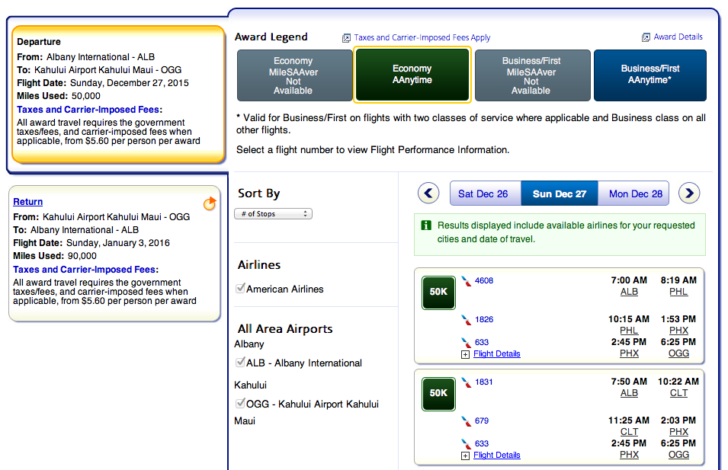Open Taxes and Carrier-Imposed Fees in Departure panel
Image resolution: width=728 pixels, height=470 pixels.
(89, 110)
